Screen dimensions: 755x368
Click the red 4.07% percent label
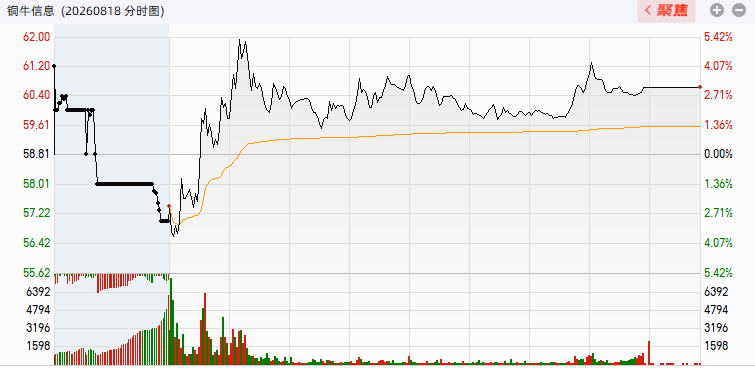[718, 66]
